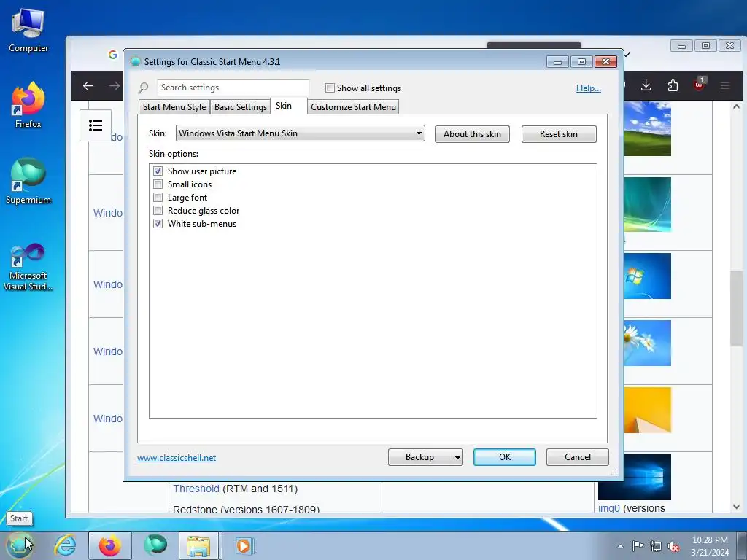Click the daisy flowers wallpaper thumbnail
Screen dimensions: 747x560
pyautogui.click(x=648, y=343)
